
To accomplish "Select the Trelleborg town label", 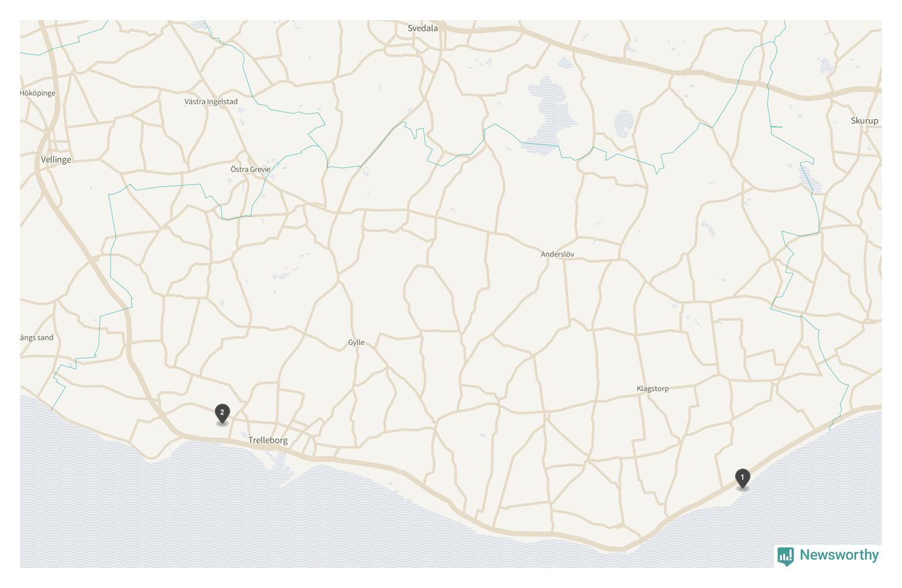I will 268,441.
